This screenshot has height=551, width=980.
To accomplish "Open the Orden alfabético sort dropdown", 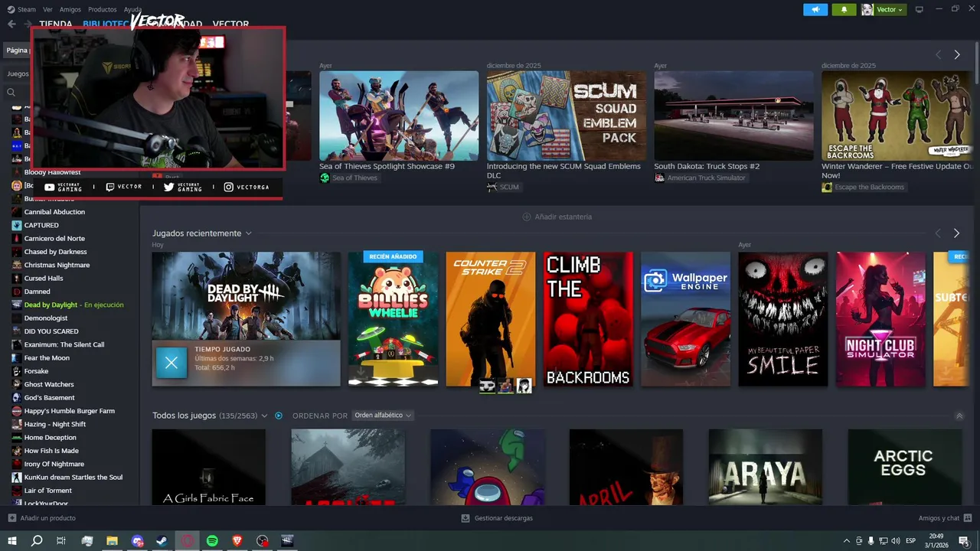I will point(383,416).
